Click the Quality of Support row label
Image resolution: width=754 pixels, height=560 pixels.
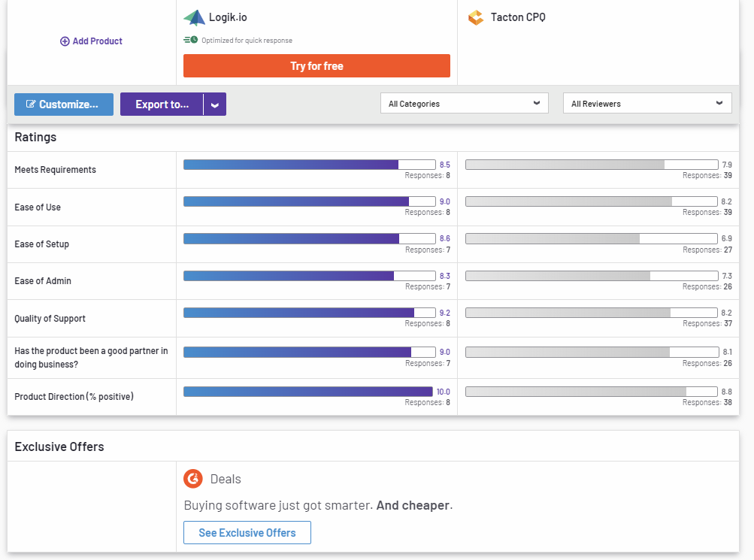click(x=50, y=319)
